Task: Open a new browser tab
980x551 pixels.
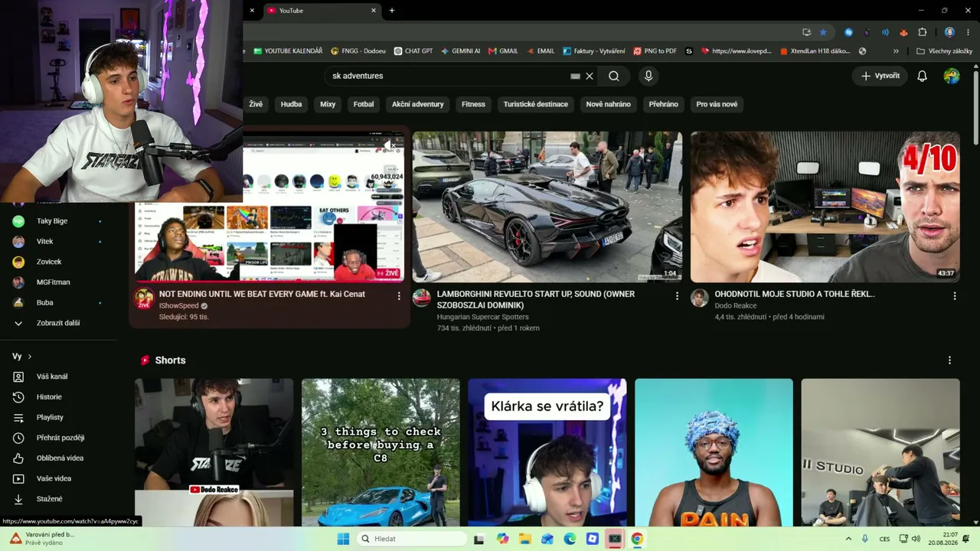Action: tap(392, 11)
